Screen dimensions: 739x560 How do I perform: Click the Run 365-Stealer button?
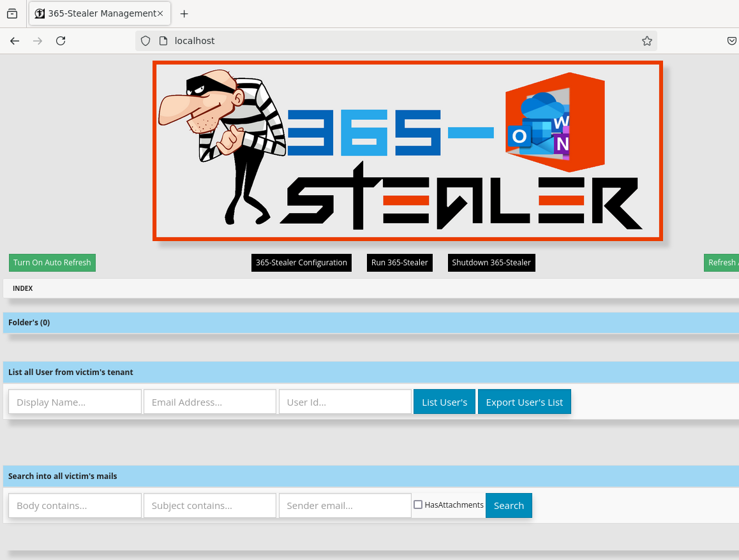click(x=399, y=263)
